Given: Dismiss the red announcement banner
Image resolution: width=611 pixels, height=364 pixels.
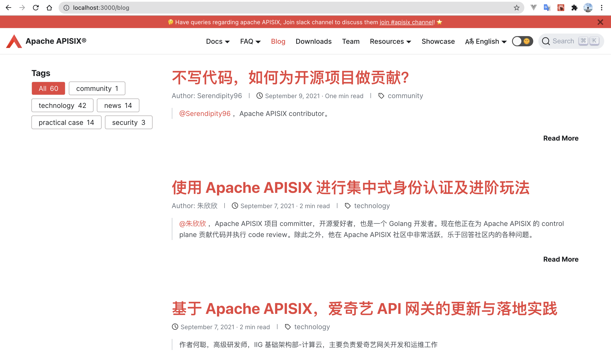Looking at the screenshot, I should click(600, 22).
